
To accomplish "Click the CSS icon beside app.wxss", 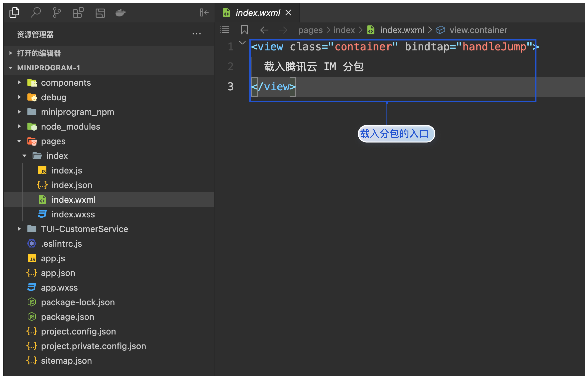I will pyautogui.click(x=32, y=287).
